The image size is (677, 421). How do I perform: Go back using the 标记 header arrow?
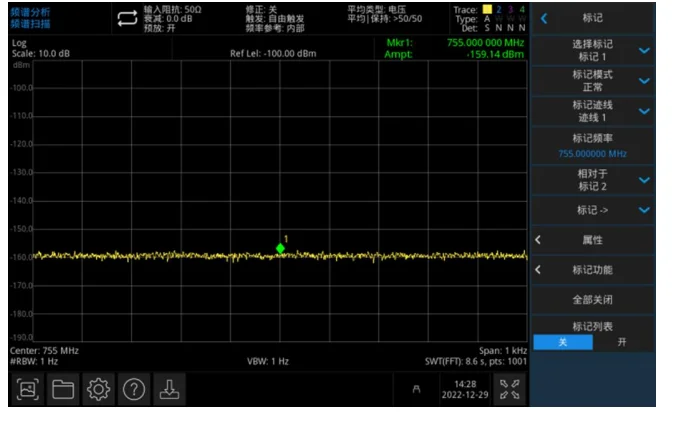coord(544,18)
